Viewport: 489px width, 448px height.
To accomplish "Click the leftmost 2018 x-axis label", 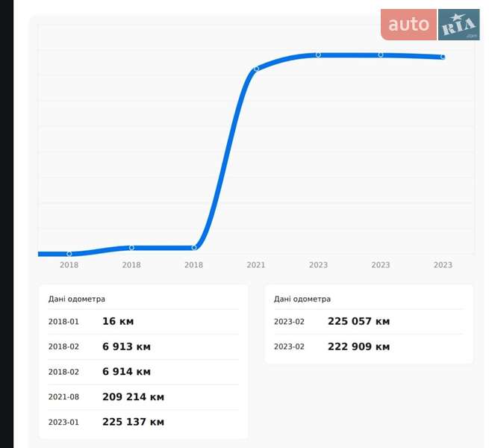I will point(69,265).
